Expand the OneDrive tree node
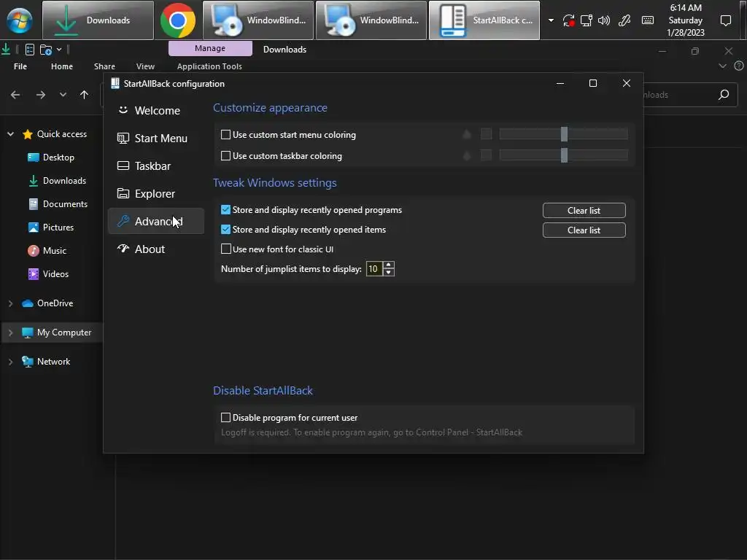747x560 pixels. tap(10, 303)
